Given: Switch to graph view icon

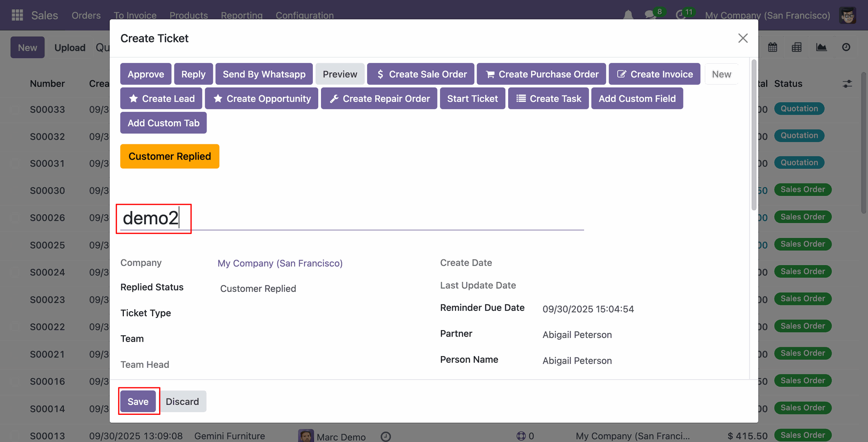Looking at the screenshot, I should tap(821, 47).
